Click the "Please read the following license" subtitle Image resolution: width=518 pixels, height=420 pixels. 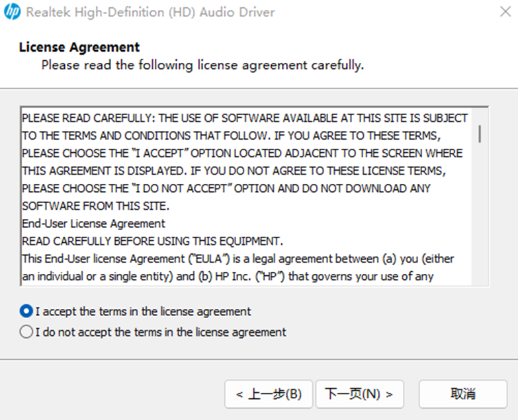(202, 65)
